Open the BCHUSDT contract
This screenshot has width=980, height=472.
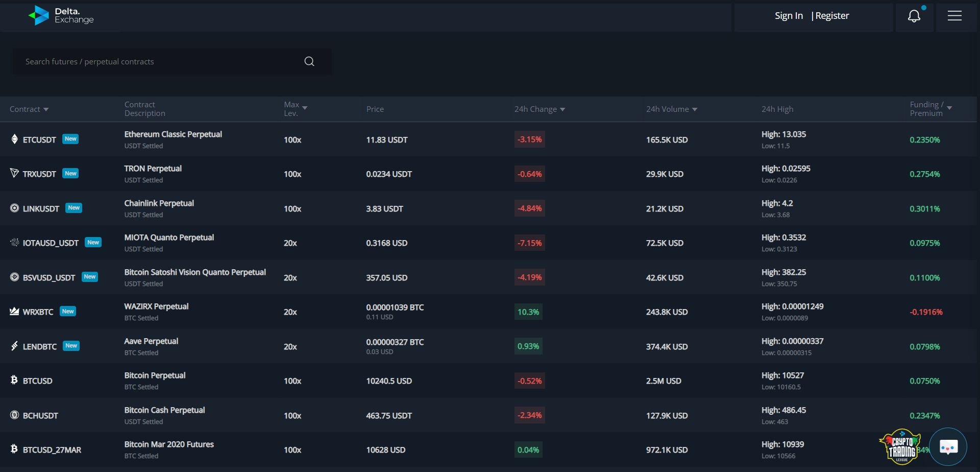[40, 415]
